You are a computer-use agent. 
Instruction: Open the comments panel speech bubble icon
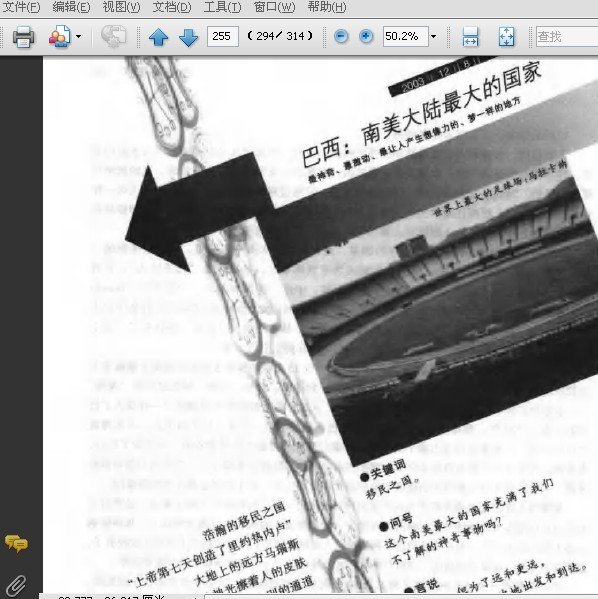click(x=16, y=543)
